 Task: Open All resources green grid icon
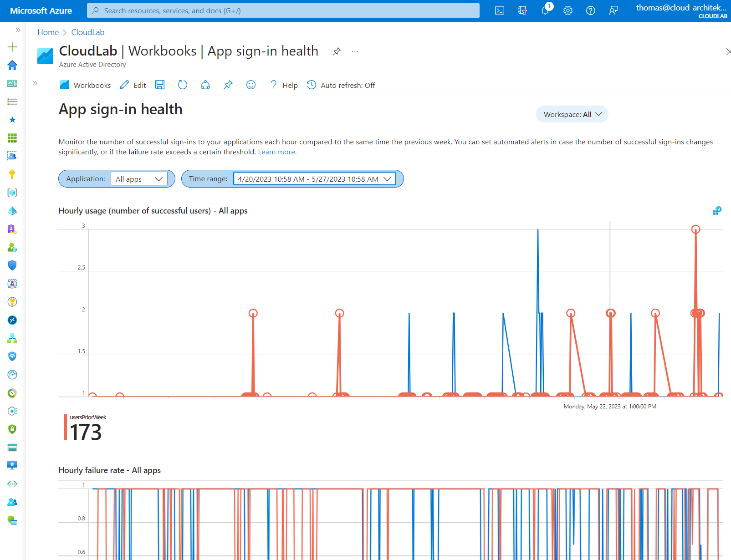(12, 138)
